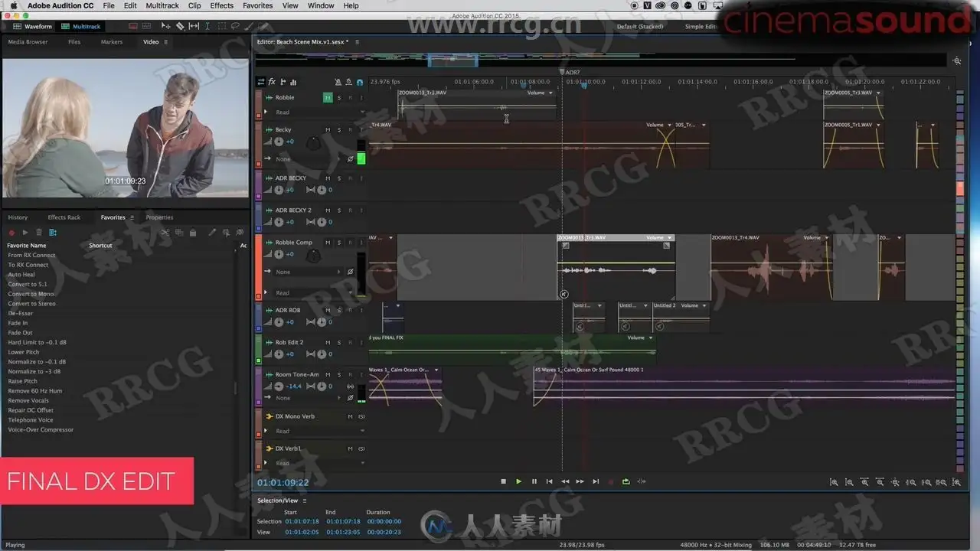The height and width of the screenshot is (551, 980).
Task: Rewind using the transport control
Action: pos(565,481)
